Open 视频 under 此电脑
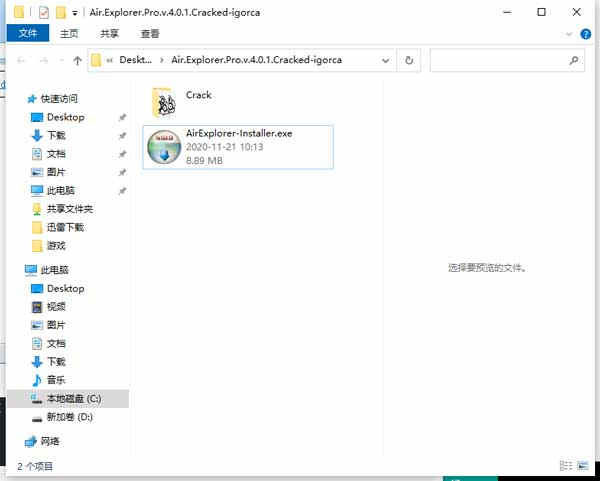Screen dimensions: 600x481 click(56, 307)
